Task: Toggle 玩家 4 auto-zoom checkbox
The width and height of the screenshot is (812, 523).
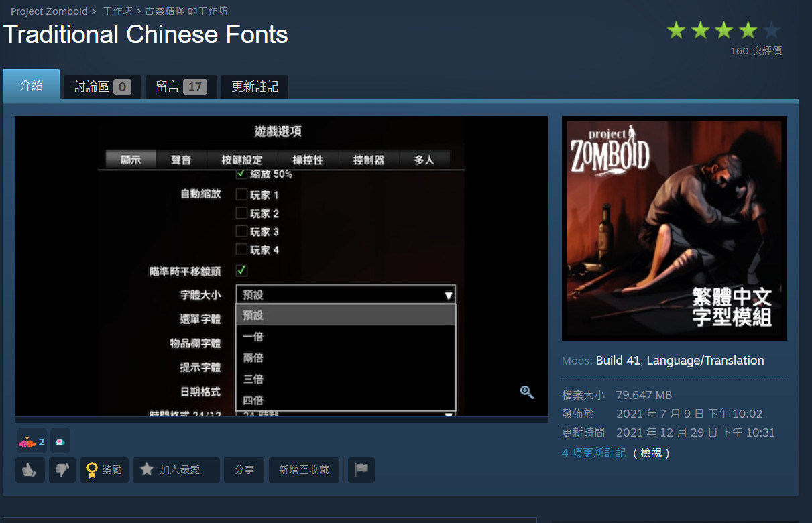Action: (242, 249)
